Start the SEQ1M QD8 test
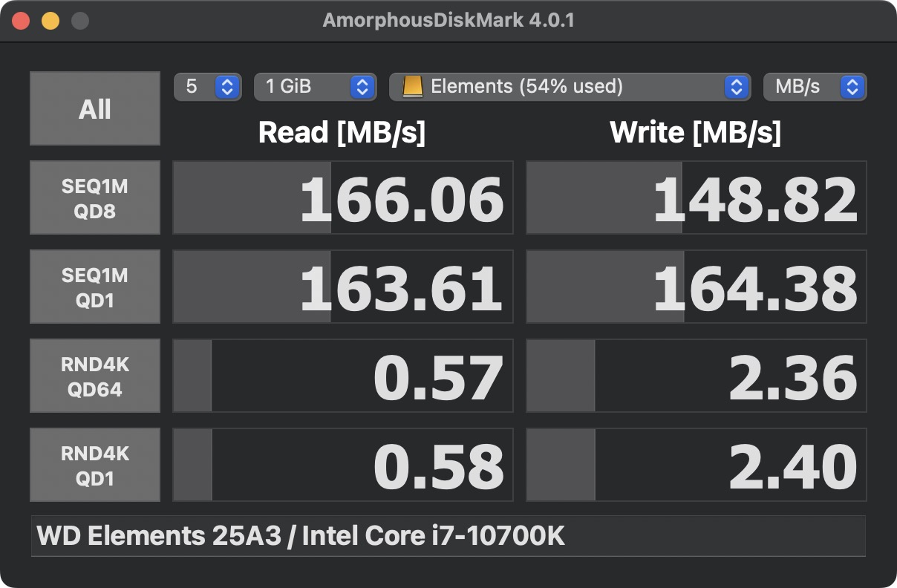Viewport: 897px width, 588px height. point(95,197)
